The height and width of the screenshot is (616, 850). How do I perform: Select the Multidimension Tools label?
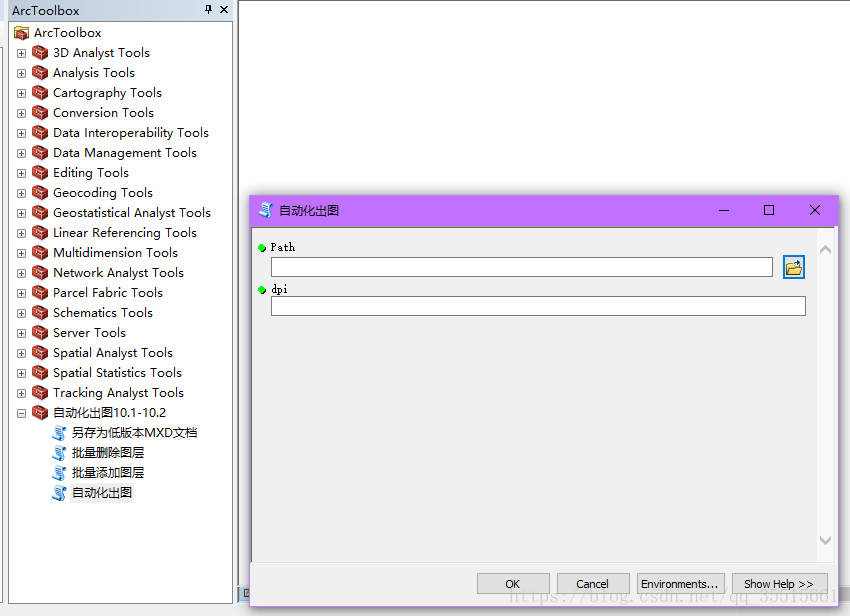(x=115, y=253)
